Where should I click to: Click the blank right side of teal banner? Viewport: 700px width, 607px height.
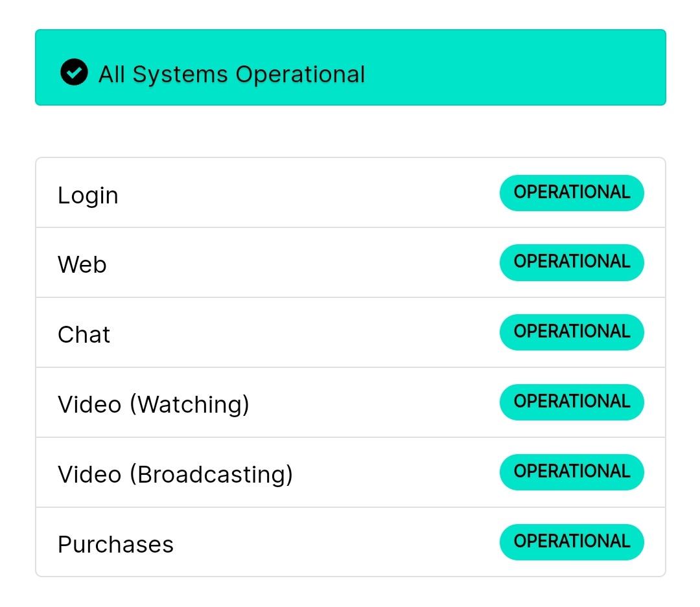tap(513, 68)
